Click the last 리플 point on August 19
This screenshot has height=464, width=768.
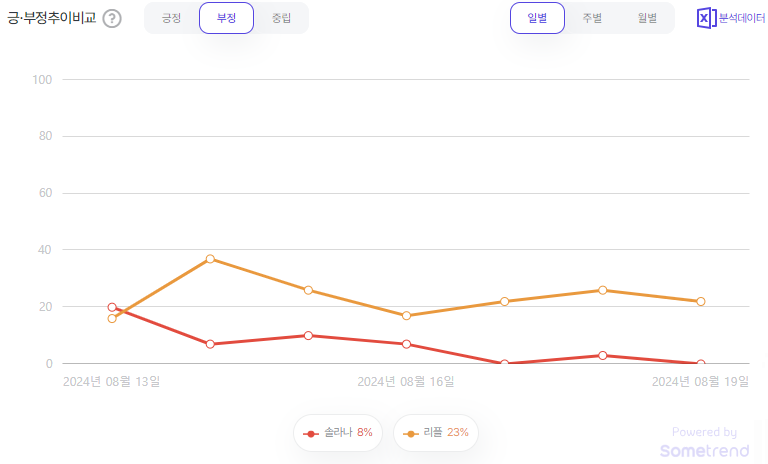700,301
